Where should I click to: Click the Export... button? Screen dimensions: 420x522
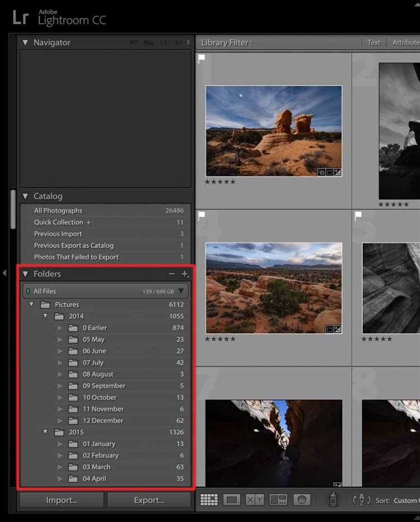coord(149,500)
